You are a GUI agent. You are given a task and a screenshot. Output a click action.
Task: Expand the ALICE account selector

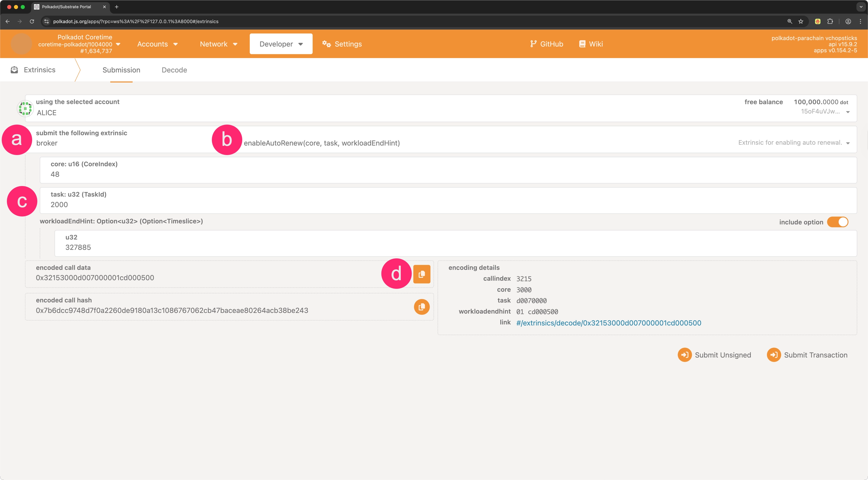coord(441,108)
